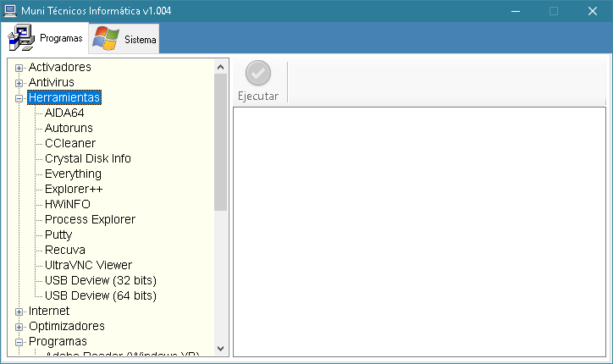Select the Optimizadores category
The height and width of the screenshot is (364, 613).
pos(67,327)
